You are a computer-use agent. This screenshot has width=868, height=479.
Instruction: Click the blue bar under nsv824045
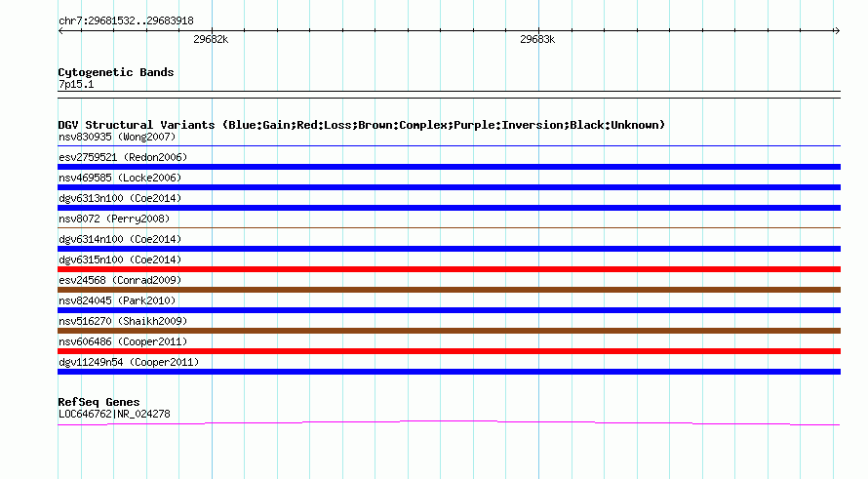[449, 310]
